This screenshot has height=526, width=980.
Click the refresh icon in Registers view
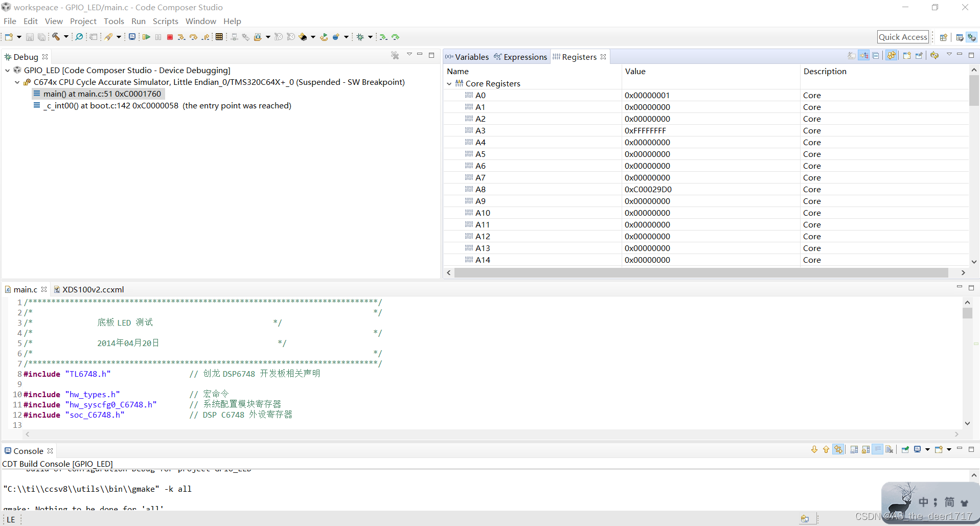(x=935, y=55)
